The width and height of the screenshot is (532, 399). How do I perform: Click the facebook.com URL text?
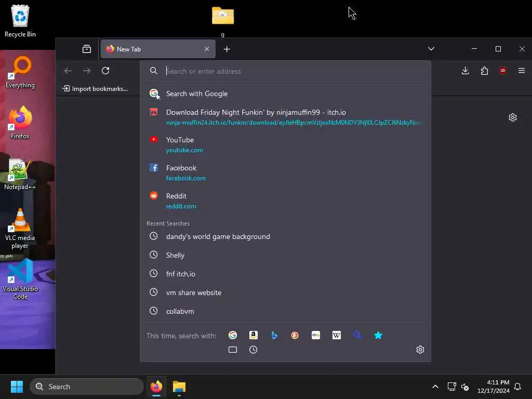point(185,178)
